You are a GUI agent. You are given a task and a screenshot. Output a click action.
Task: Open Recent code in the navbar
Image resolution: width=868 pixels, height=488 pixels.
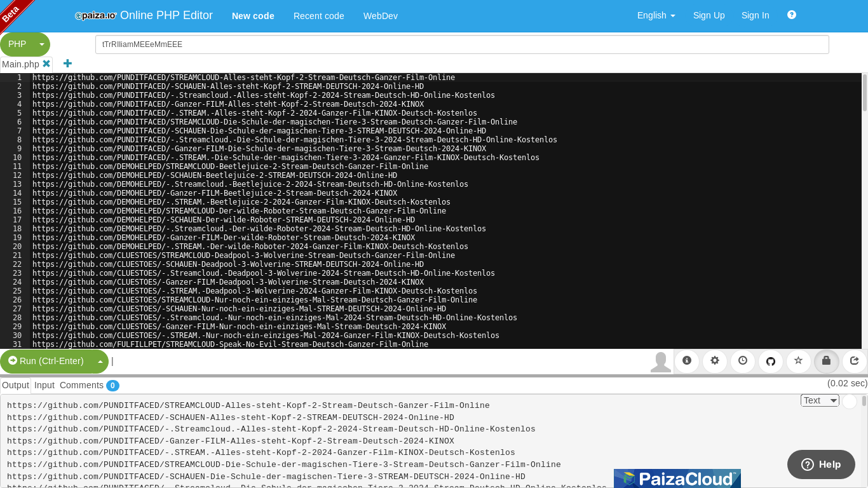tap(319, 16)
